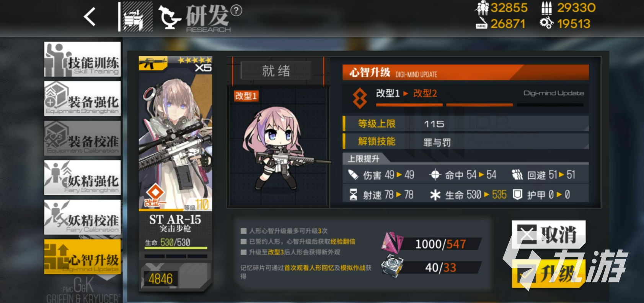Tap the memory fragment item icon
Image resolution: width=644 pixels, height=303 pixels.
click(392, 242)
